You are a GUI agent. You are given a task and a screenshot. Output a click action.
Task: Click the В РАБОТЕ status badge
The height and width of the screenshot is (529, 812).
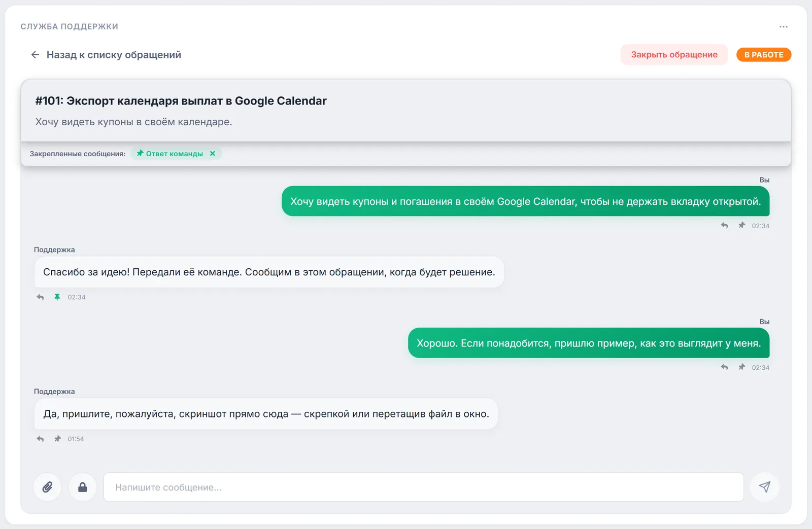pyautogui.click(x=764, y=55)
